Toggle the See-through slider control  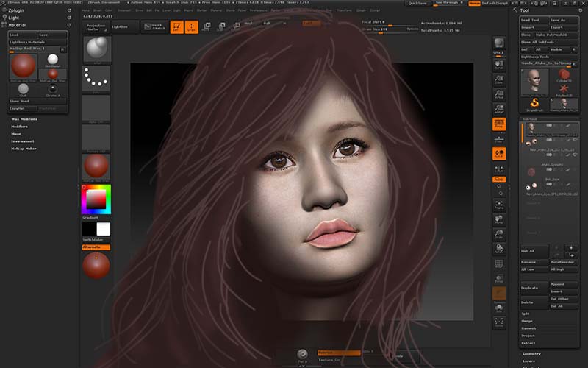(448, 3)
